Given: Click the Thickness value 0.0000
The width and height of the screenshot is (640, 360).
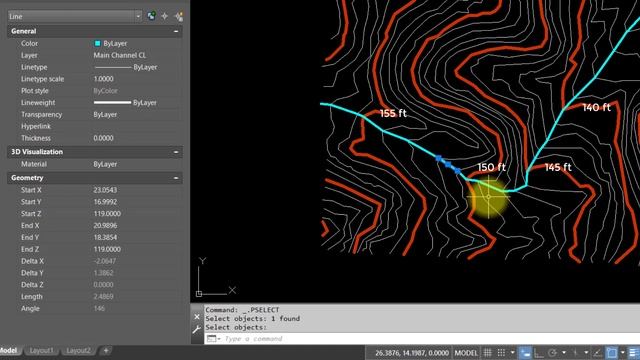Looking at the screenshot, I should 103,138.
